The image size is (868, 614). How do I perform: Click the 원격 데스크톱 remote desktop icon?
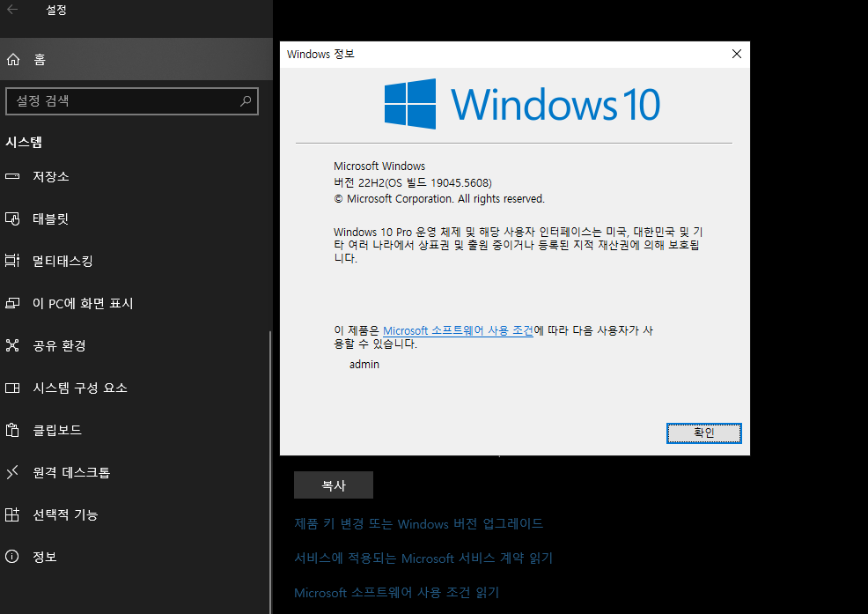click(x=12, y=472)
